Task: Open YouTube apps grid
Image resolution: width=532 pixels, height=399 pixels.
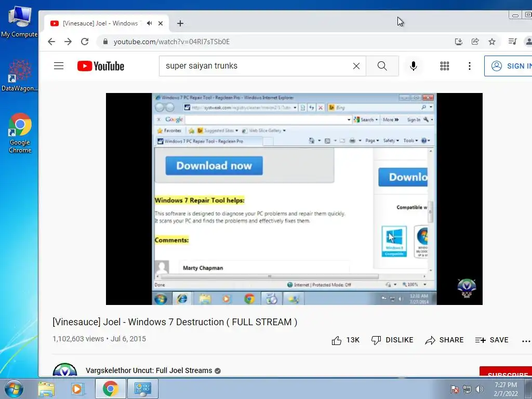Action: [445, 66]
